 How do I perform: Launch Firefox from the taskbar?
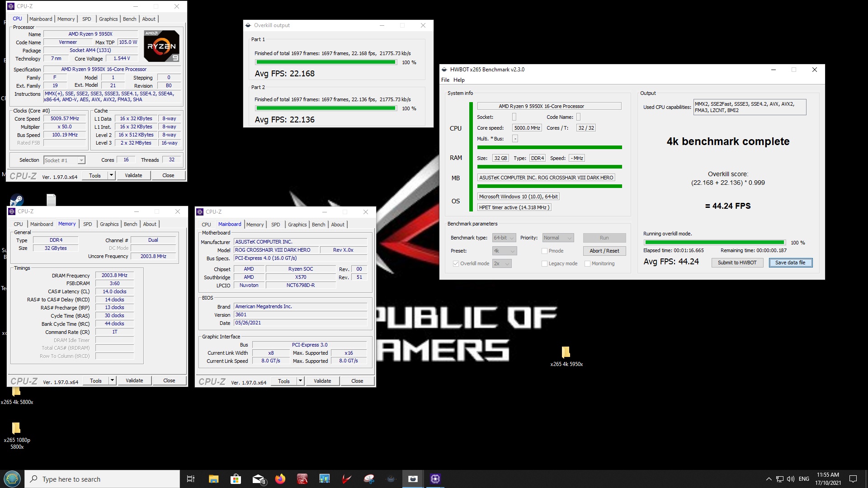click(x=280, y=479)
